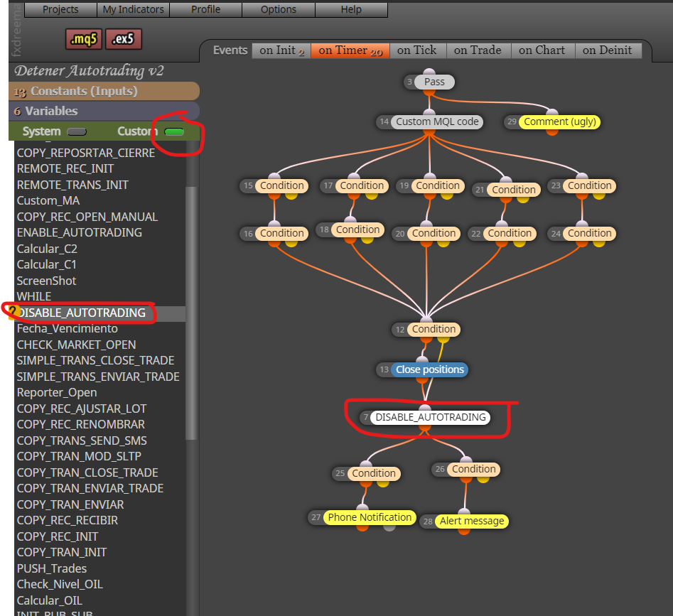
Task: Switch to the on Timer events tab
Action: click(x=350, y=50)
